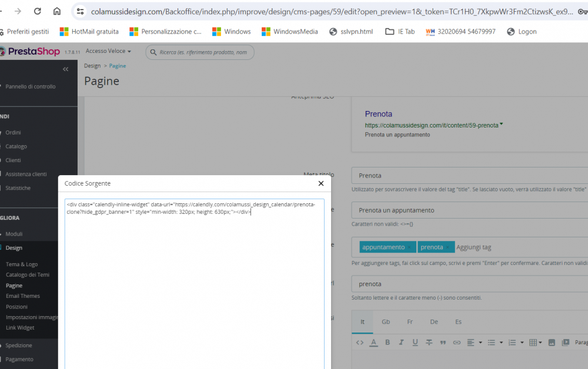
Task: Select Design in the sidebar
Action: point(14,248)
